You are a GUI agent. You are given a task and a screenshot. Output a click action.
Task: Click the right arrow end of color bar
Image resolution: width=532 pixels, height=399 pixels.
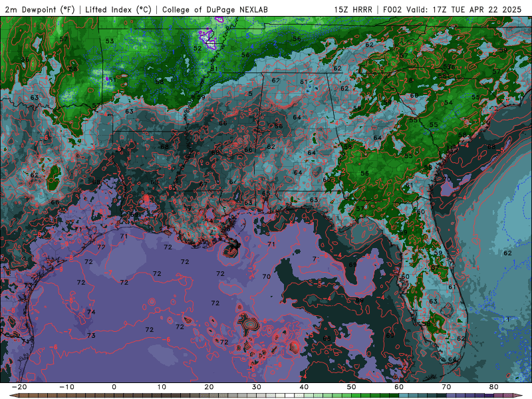pyautogui.click(x=519, y=396)
